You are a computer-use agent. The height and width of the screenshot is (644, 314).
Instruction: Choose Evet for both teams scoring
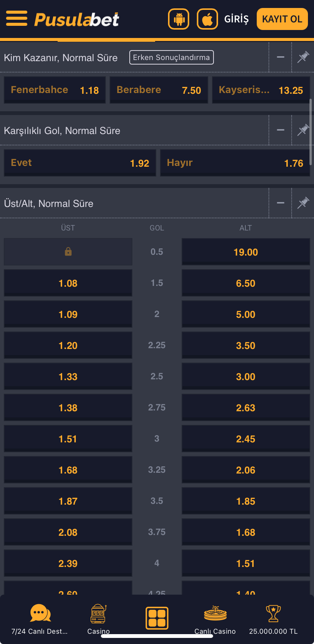click(x=80, y=163)
